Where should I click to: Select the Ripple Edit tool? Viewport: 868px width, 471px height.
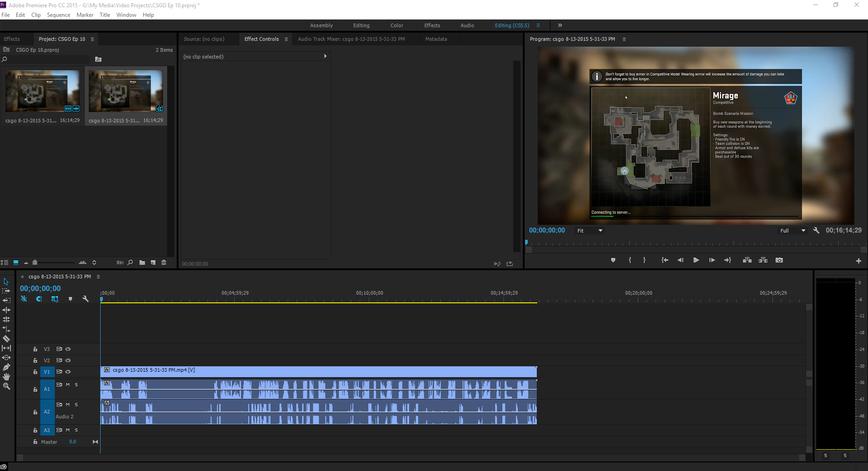[6, 310]
